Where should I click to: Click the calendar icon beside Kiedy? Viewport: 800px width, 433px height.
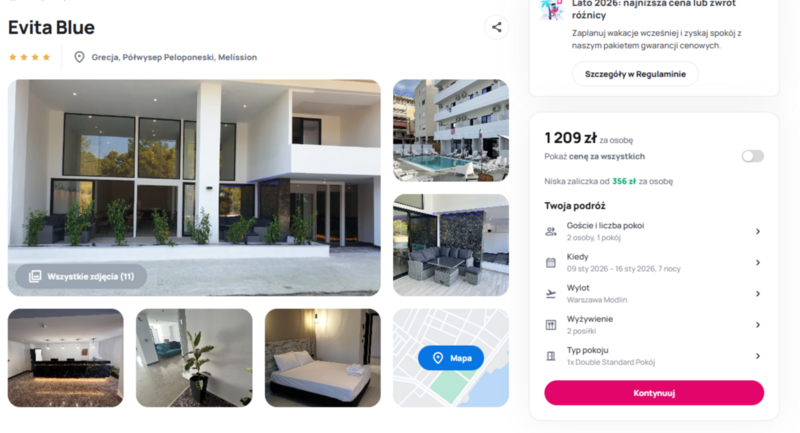tap(551, 263)
